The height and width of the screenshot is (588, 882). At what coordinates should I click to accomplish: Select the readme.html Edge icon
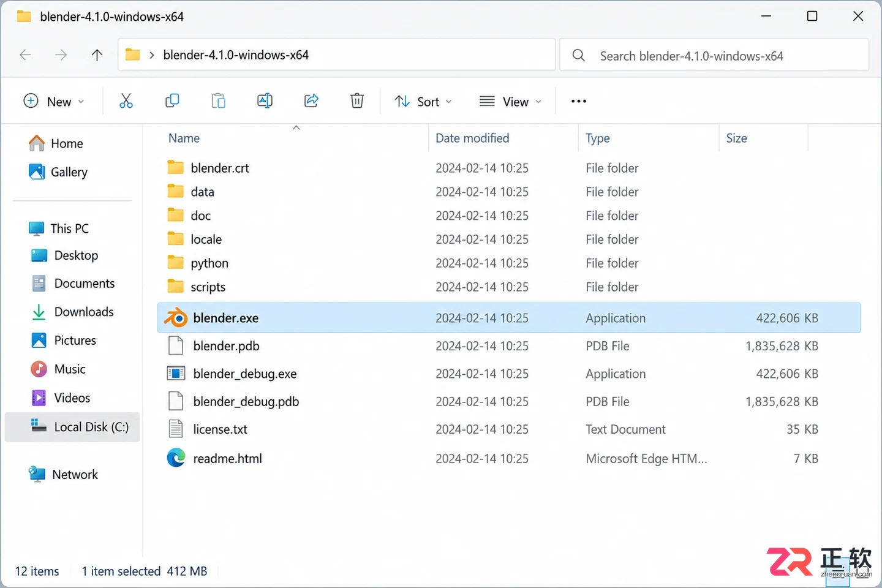tap(176, 458)
